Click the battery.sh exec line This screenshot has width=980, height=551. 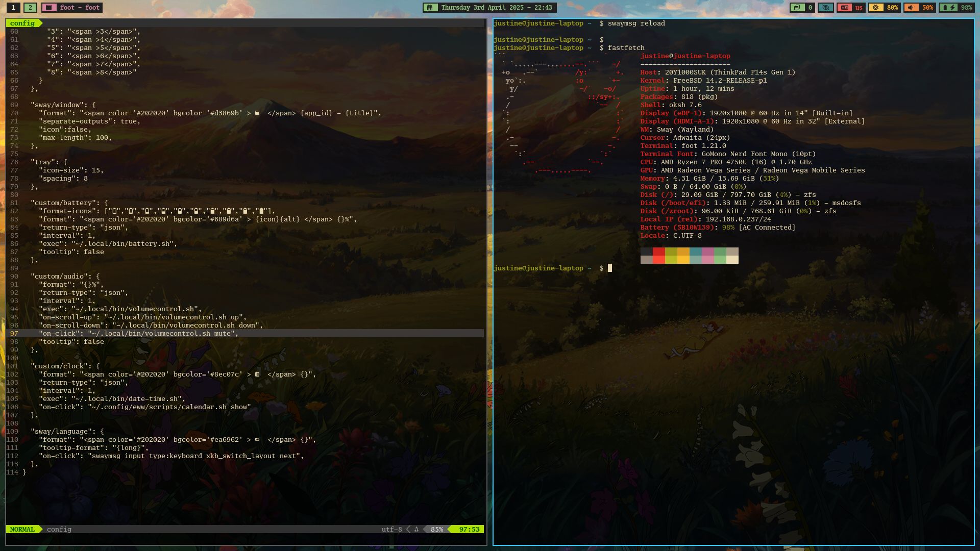108,243
